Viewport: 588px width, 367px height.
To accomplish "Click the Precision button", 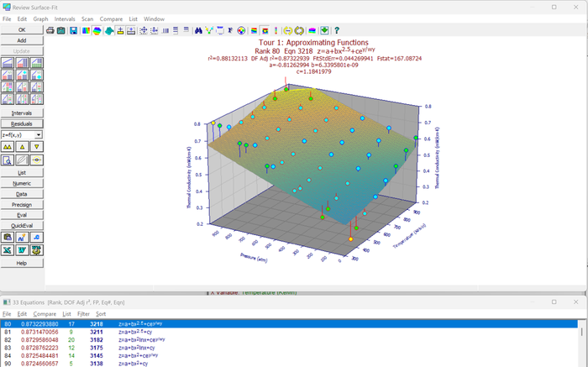I will tap(22, 205).
